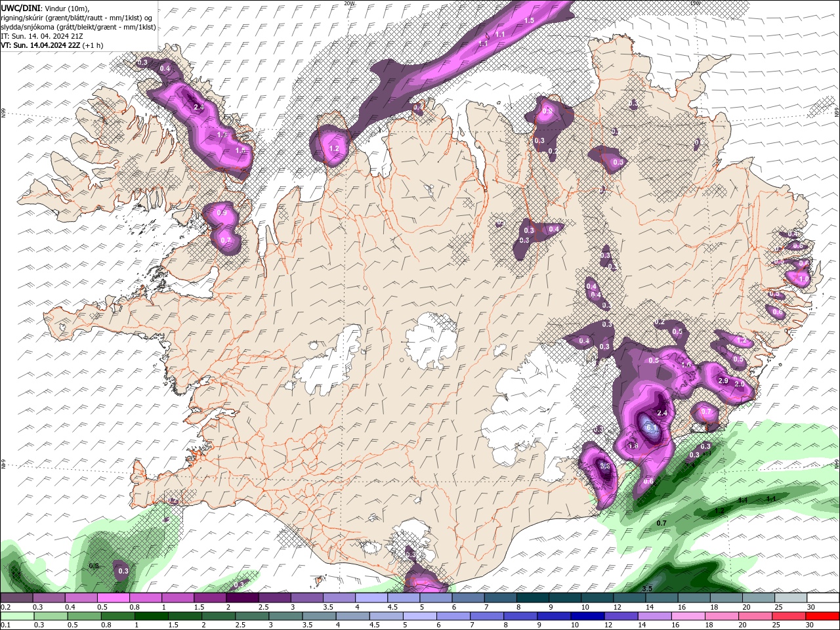The image size is (840, 630).
Task: Select the bright red rain swatch after 30
Action: point(822,616)
